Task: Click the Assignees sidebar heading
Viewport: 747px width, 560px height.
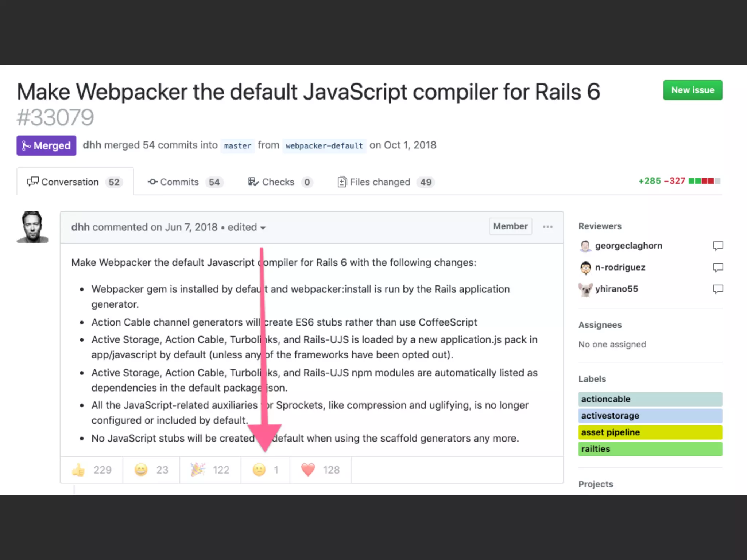Action: 600,325
